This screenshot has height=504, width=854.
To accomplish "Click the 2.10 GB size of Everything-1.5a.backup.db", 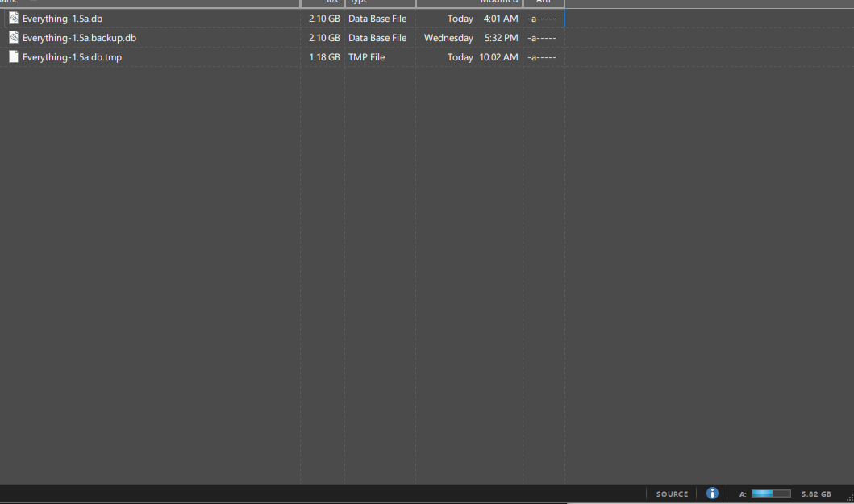I will pyautogui.click(x=324, y=38).
